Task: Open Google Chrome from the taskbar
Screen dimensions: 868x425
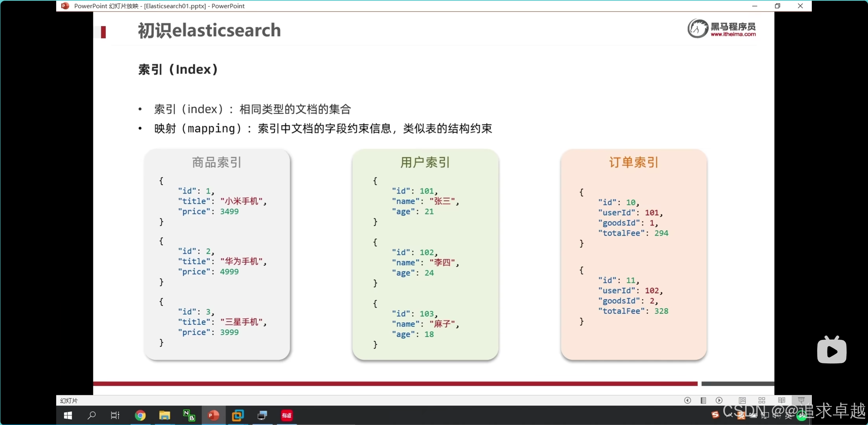Action: click(x=140, y=415)
